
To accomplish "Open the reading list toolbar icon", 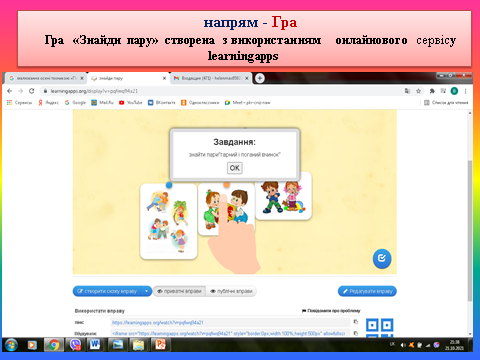I will [x=443, y=91].
